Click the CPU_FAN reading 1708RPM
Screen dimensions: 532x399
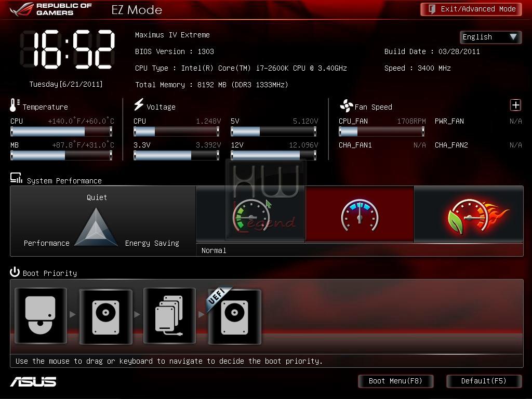[x=411, y=121]
